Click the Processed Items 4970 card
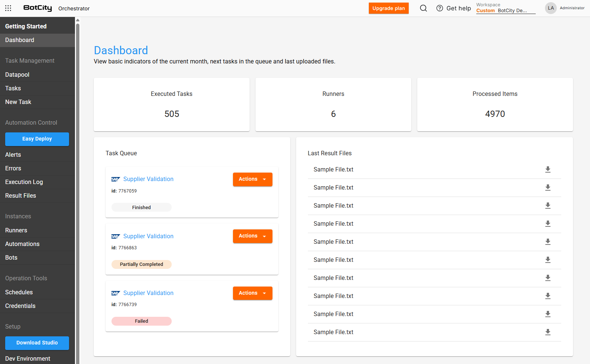Image resolution: width=590 pixels, height=364 pixels. pyautogui.click(x=495, y=104)
